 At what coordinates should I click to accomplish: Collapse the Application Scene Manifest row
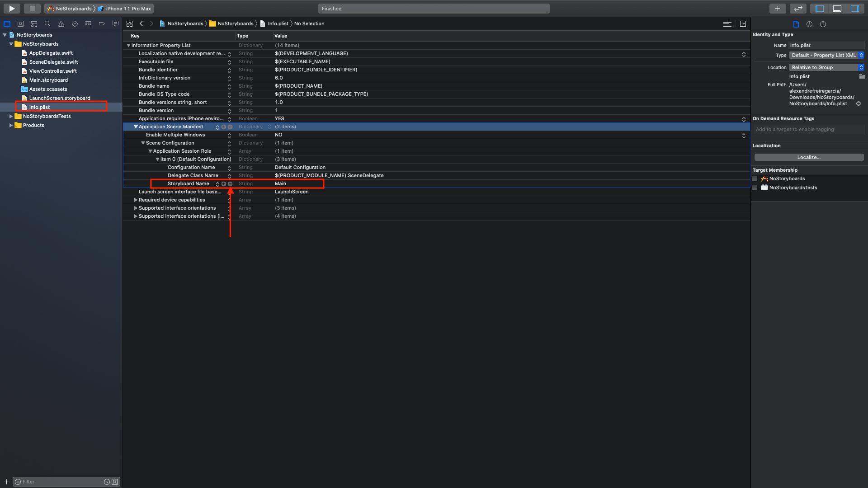click(136, 127)
